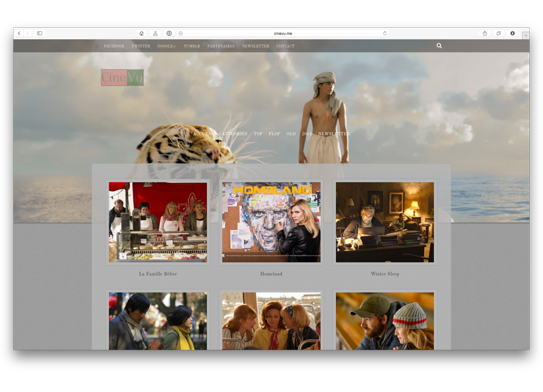Select Accueil in main navigation
Viewport: 543px width, 392px height.
point(203,134)
